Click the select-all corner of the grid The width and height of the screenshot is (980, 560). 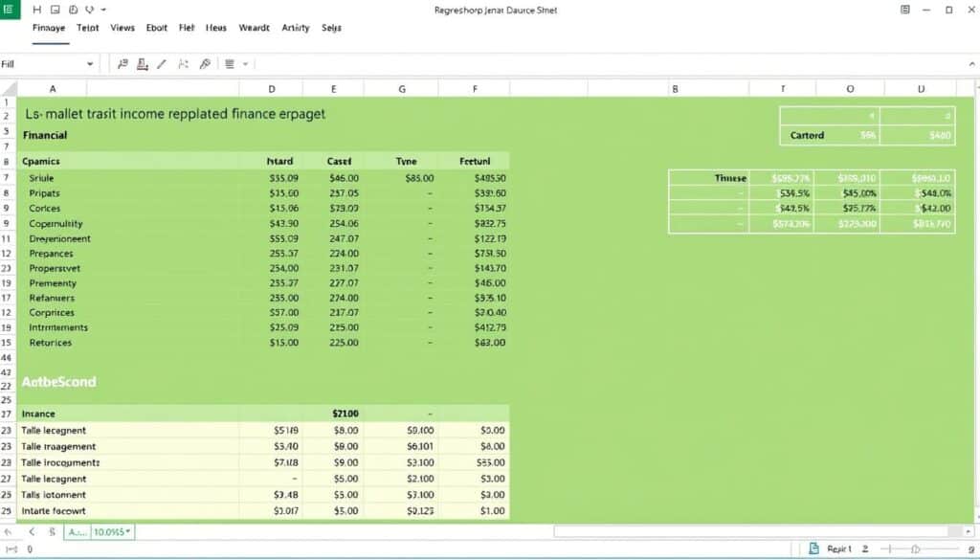8,89
